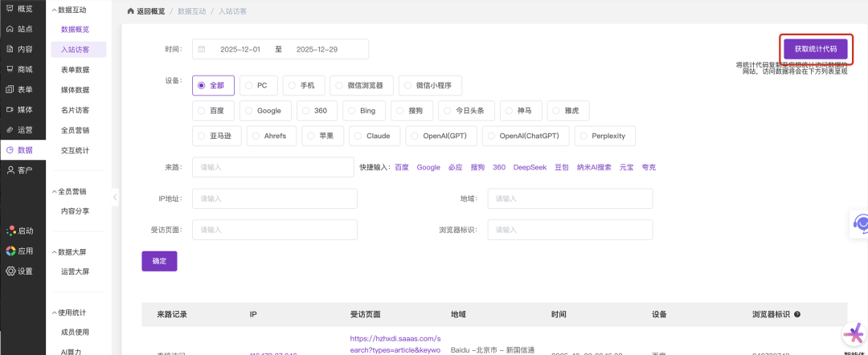The height and width of the screenshot is (355, 868).
Task: Open 表单数据 in the side menu
Action: click(75, 70)
